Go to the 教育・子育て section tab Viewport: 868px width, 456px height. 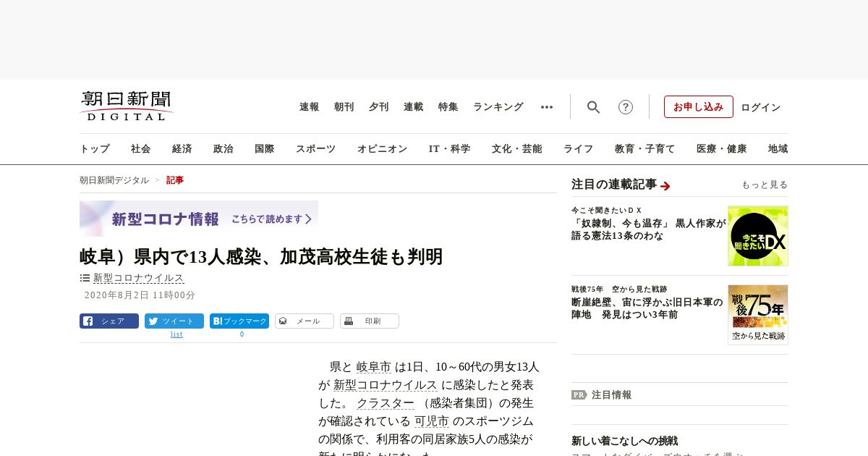click(x=645, y=149)
